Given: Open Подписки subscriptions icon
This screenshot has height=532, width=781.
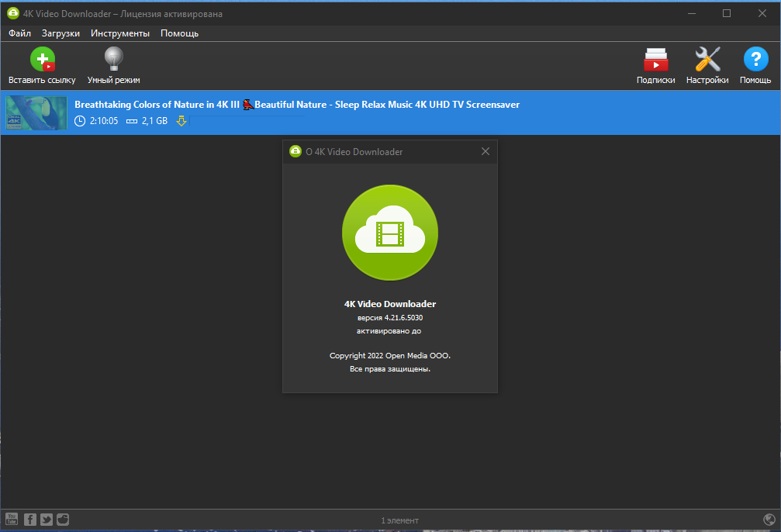Looking at the screenshot, I should click(655, 60).
